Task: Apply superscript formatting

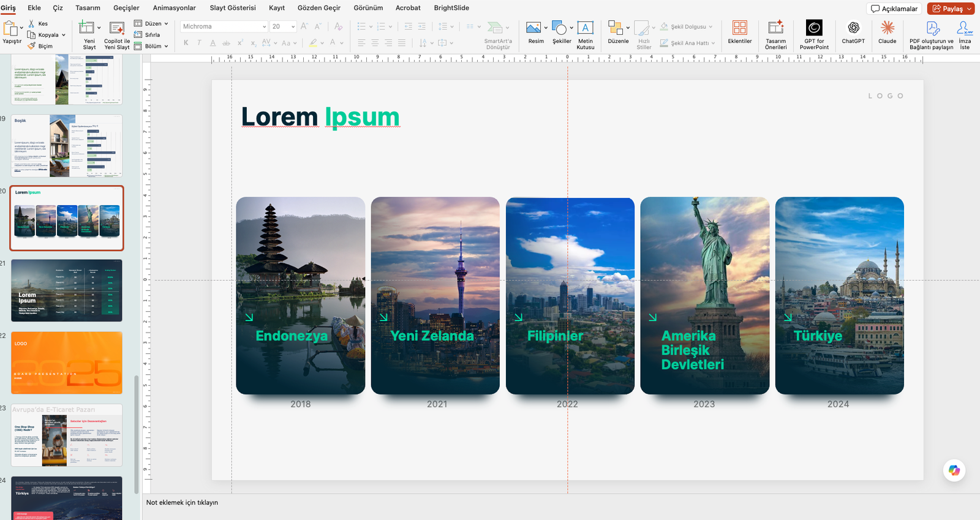Action: click(x=240, y=43)
